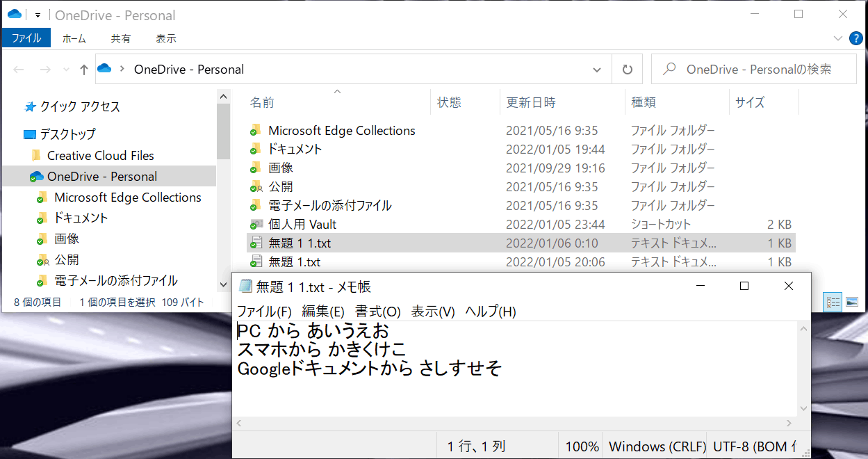
Task: Open Explorer help via blue question icon
Action: click(856, 38)
